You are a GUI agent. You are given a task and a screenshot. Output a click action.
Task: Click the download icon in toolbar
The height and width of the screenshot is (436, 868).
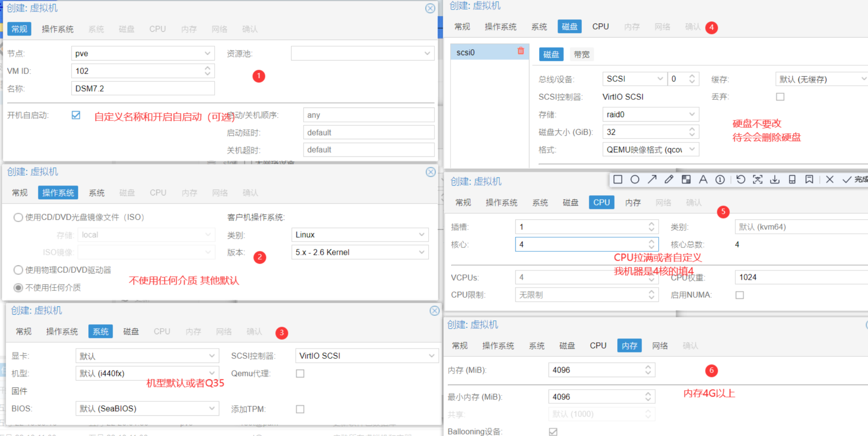click(x=775, y=180)
